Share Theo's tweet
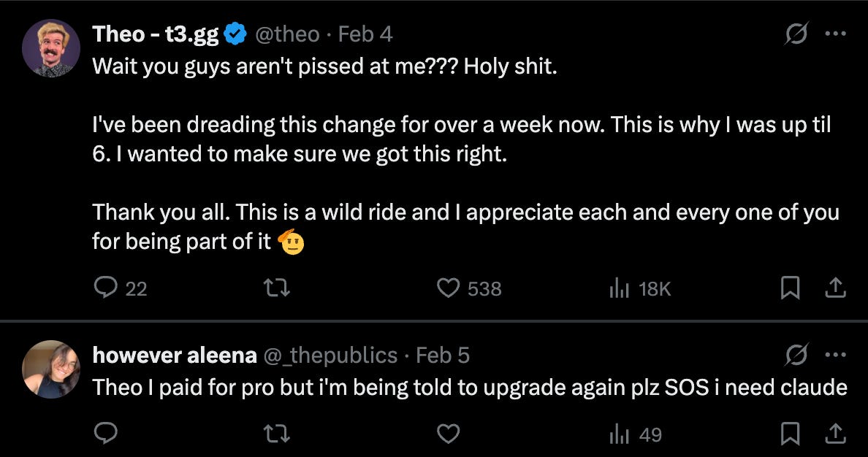868x457 pixels. tap(834, 289)
